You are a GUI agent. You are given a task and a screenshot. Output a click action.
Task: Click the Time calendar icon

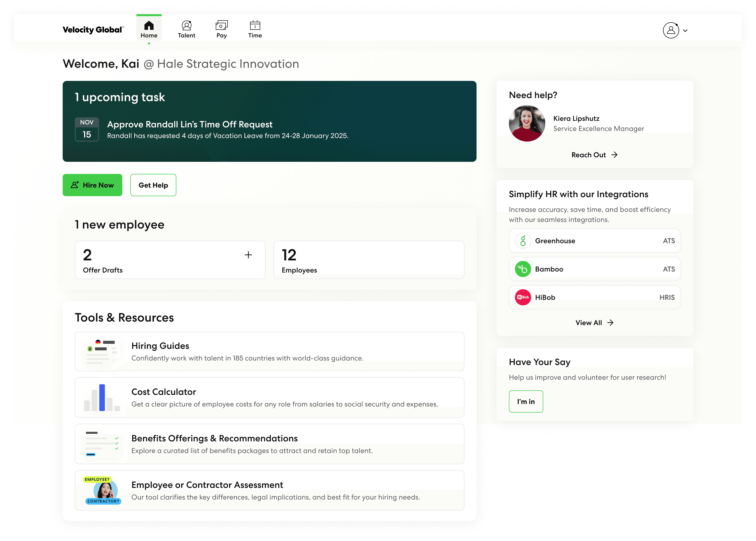coord(255,25)
